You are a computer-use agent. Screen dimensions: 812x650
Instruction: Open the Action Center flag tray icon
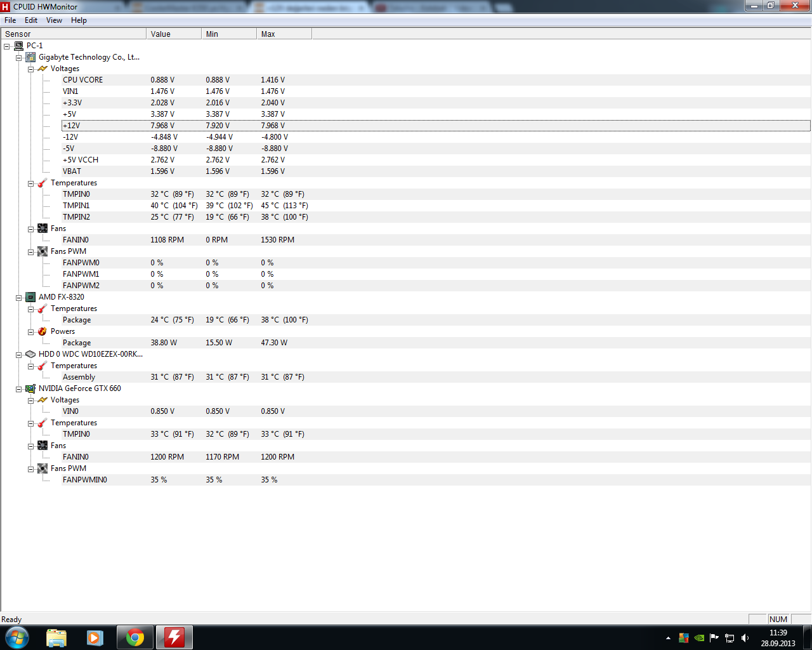[x=714, y=638]
